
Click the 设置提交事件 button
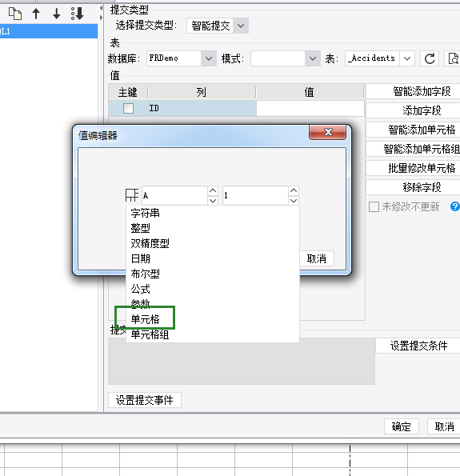(x=145, y=400)
